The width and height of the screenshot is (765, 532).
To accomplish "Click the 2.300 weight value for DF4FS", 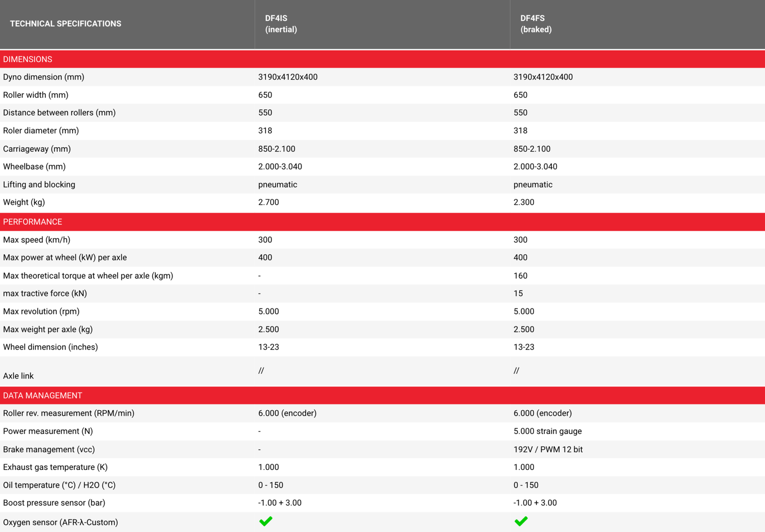I will (524, 202).
